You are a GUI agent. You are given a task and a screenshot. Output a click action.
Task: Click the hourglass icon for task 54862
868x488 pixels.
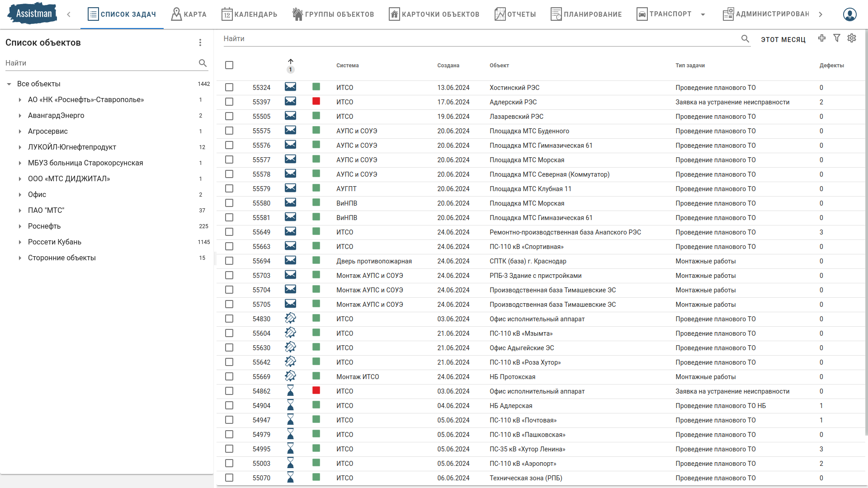(290, 391)
